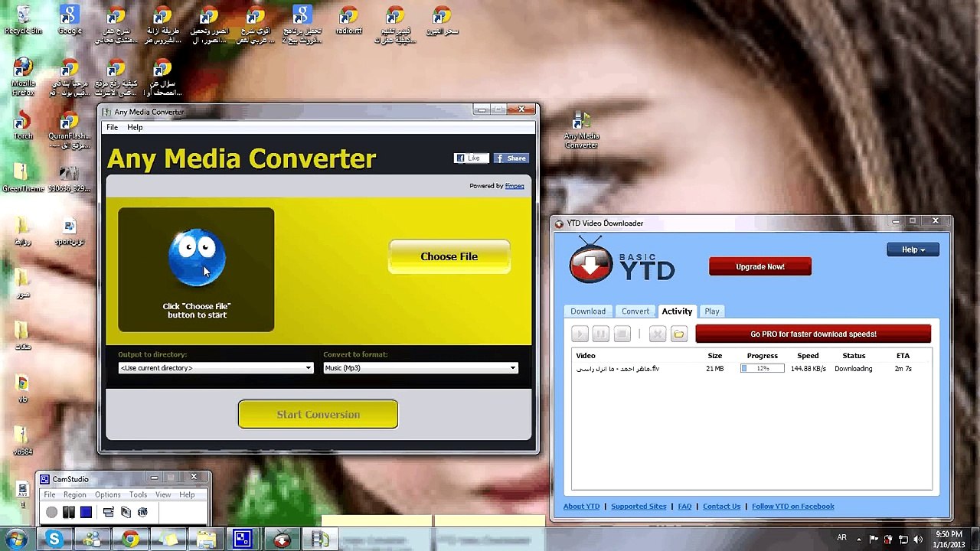
Task: Open Google Chrome from the taskbar
Action: tap(130, 539)
